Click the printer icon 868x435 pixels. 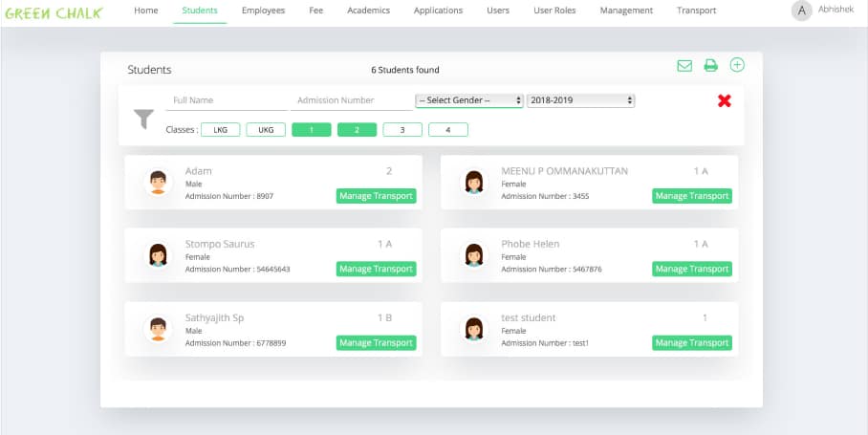point(710,66)
